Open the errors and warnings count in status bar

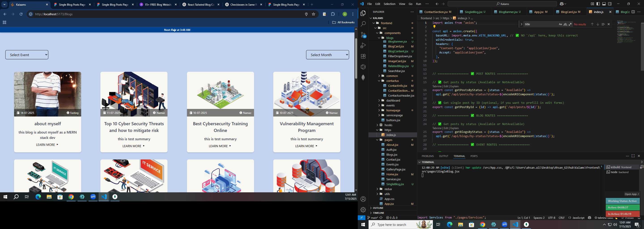(x=392, y=218)
